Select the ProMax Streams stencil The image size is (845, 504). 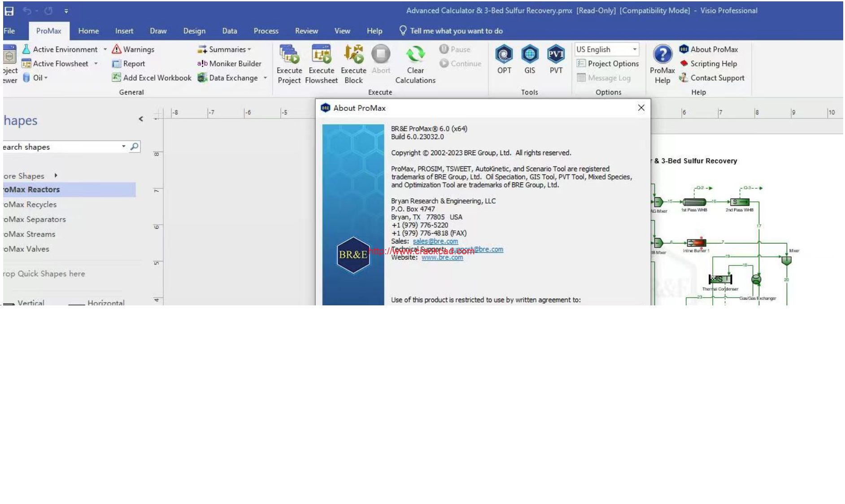click(x=69, y=234)
